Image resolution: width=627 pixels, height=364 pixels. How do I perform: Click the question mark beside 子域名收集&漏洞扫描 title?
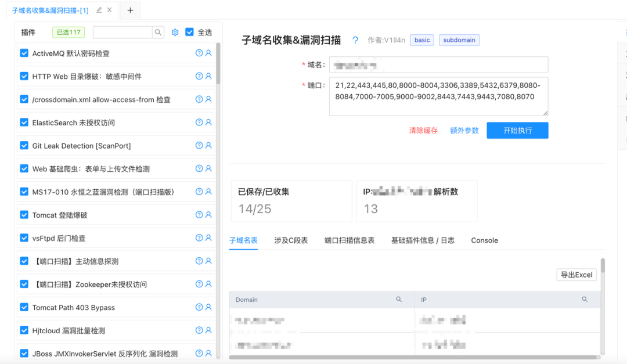355,40
